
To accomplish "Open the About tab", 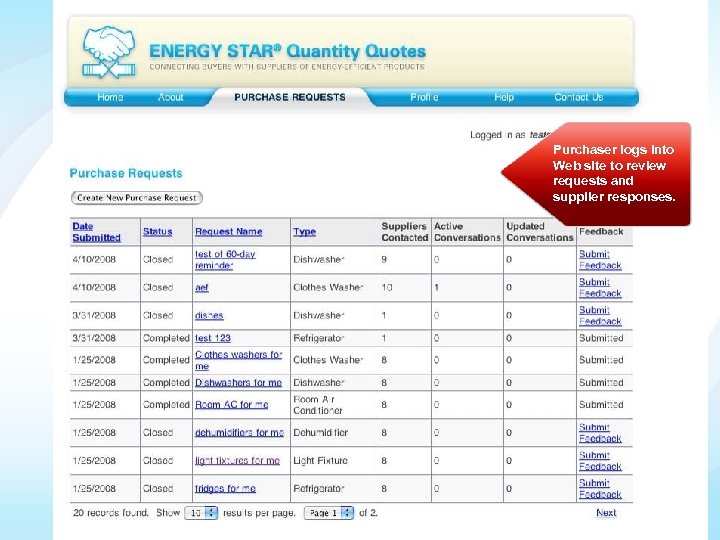I will click(x=171, y=97).
